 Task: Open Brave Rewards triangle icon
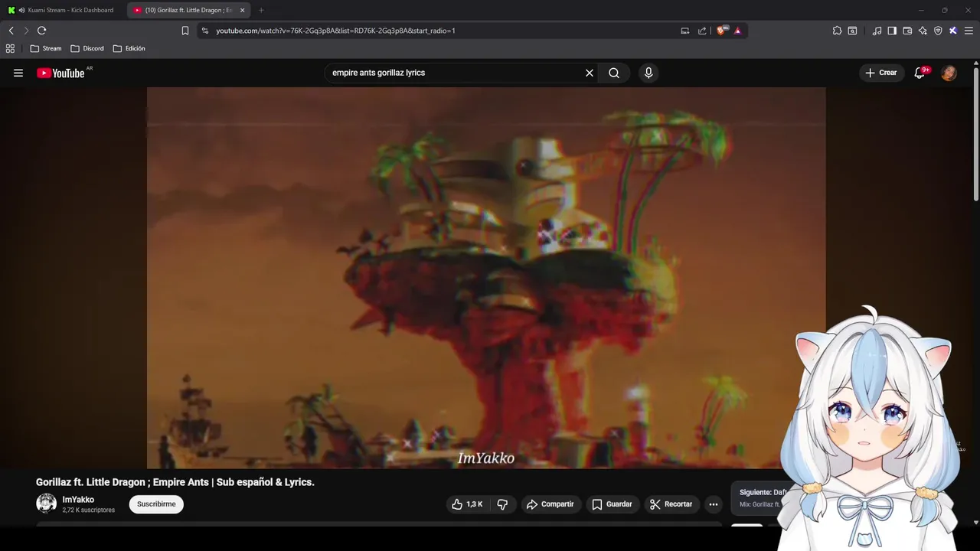[x=737, y=31]
